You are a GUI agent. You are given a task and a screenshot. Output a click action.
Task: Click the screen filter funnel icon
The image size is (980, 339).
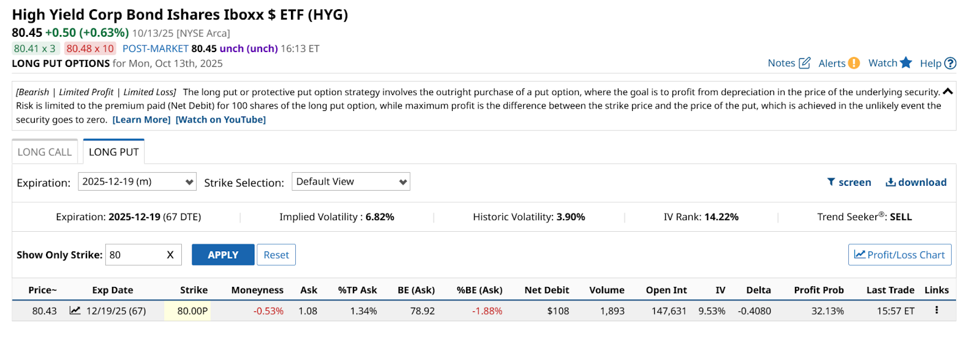(x=831, y=182)
